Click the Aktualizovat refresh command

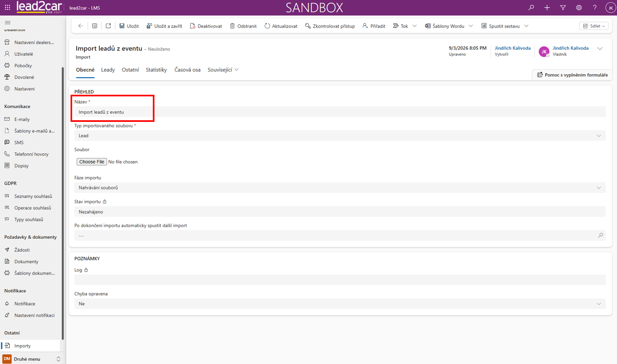pos(281,26)
